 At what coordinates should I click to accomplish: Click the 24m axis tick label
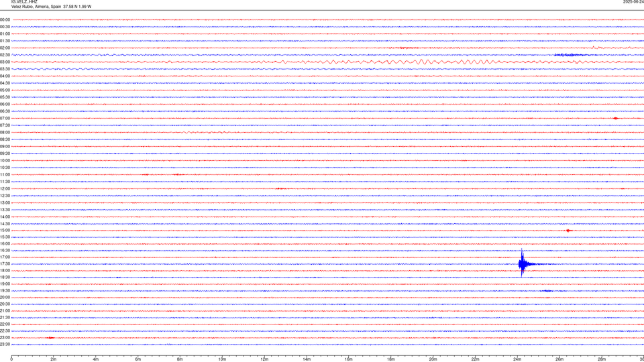click(x=517, y=359)
